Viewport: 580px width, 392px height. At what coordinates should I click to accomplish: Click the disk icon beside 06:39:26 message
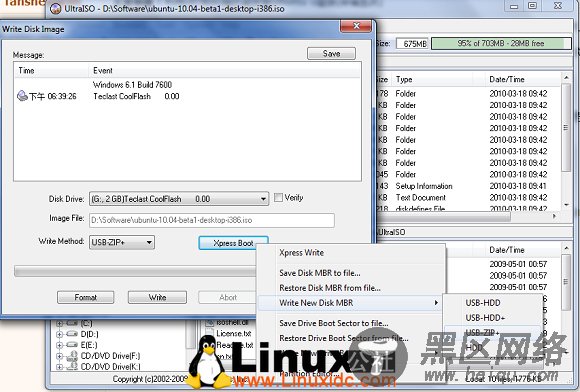[x=22, y=96]
